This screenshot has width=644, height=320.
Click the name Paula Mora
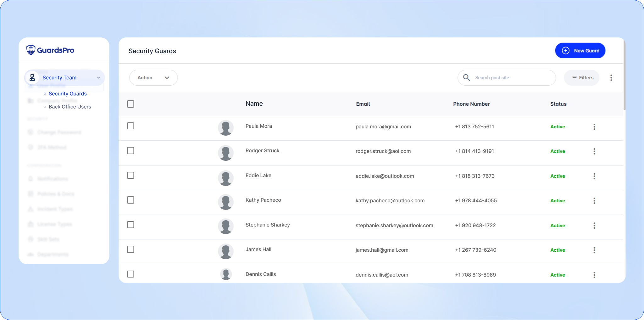(x=258, y=126)
